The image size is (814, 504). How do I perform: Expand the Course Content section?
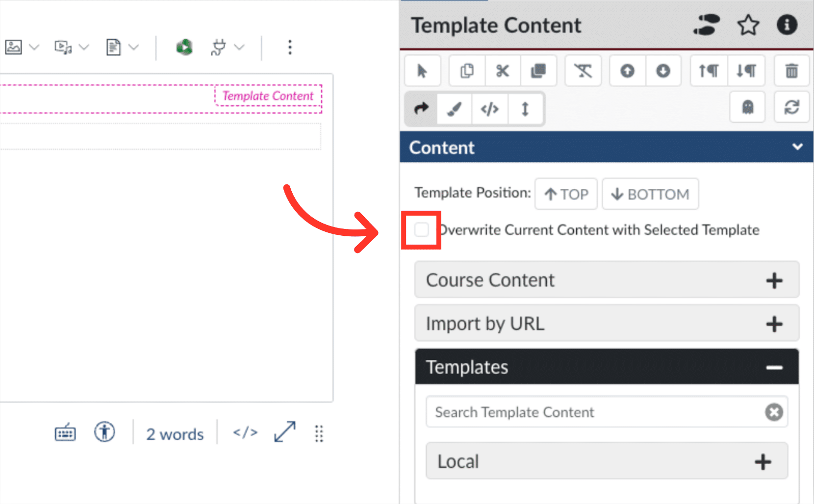click(774, 280)
